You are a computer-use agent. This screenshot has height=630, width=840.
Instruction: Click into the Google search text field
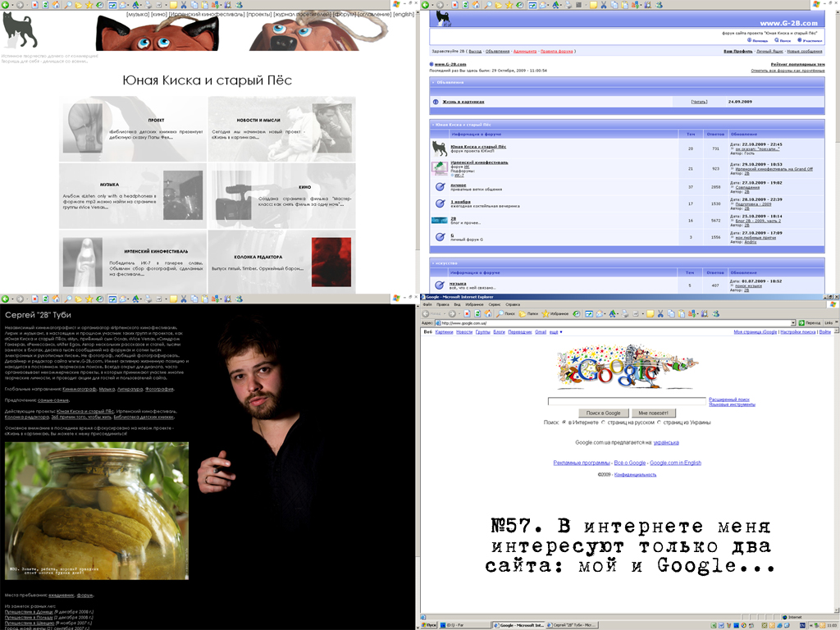click(x=627, y=400)
